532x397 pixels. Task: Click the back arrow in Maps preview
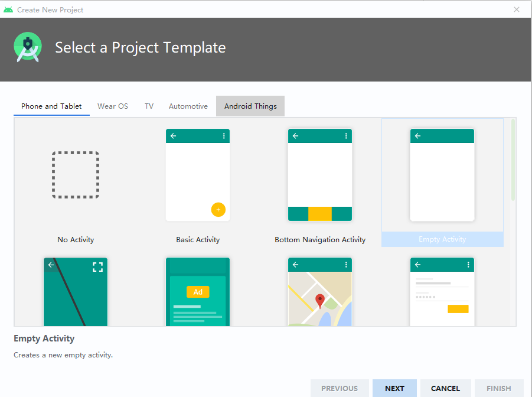click(x=295, y=265)
